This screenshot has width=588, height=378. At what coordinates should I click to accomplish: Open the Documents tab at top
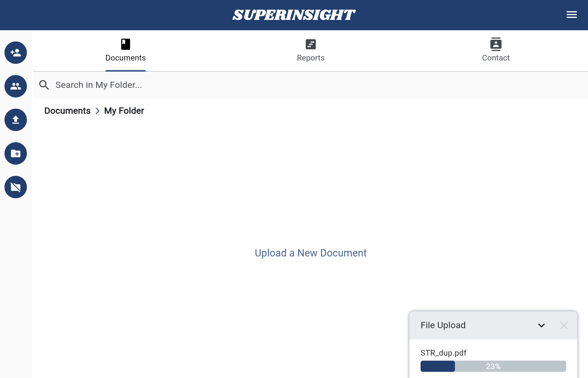(x=125, y=50)
